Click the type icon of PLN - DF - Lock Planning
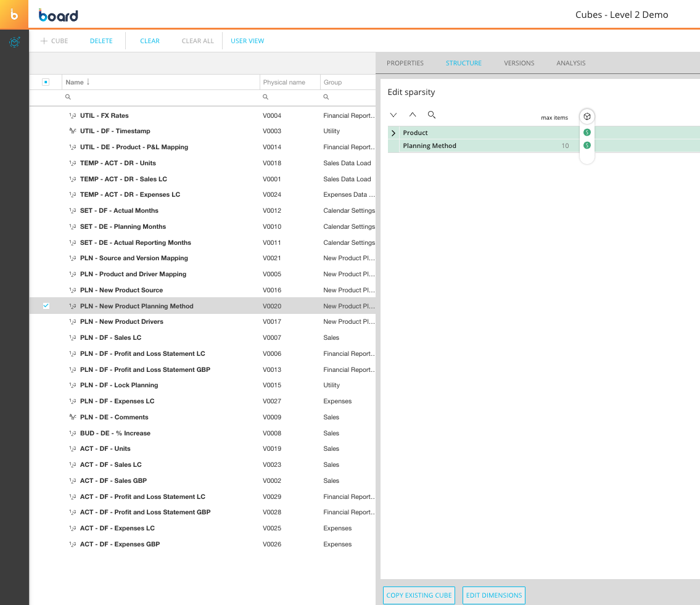The width and height of the screenshot is (700, 605). (72, 385)
